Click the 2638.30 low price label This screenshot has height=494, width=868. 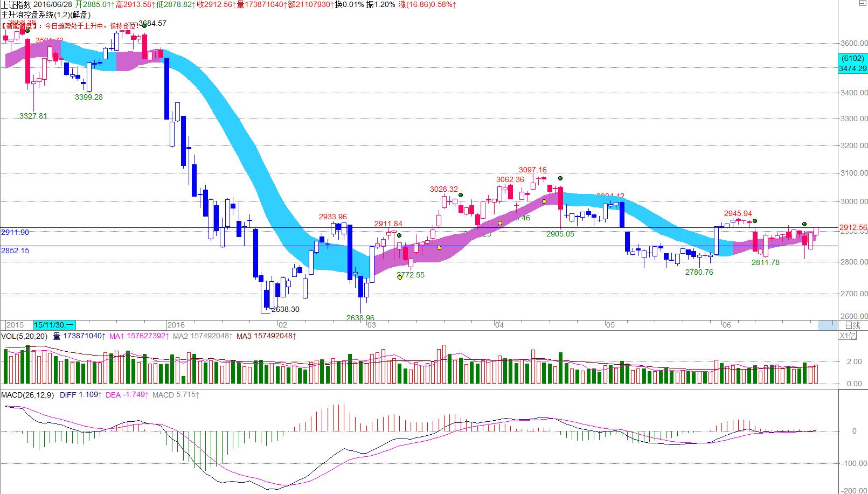(286, 309)
